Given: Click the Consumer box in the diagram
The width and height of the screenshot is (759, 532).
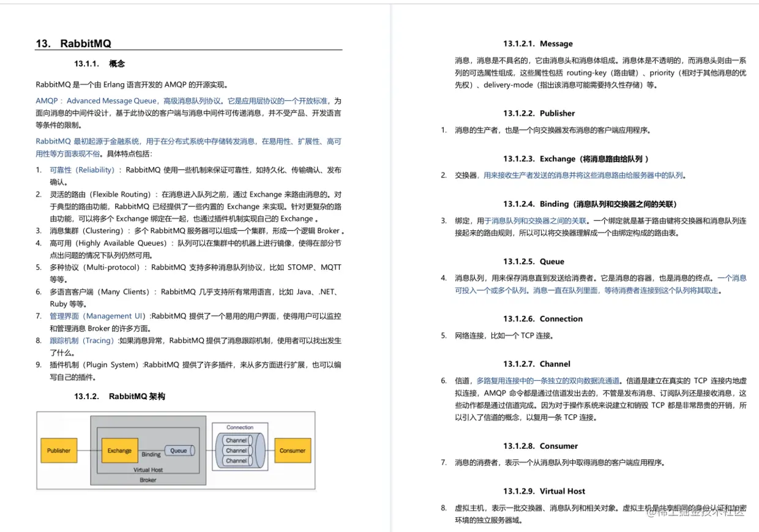Looking at the screenshot, I should pyautogui.click(x=293, y=451).
